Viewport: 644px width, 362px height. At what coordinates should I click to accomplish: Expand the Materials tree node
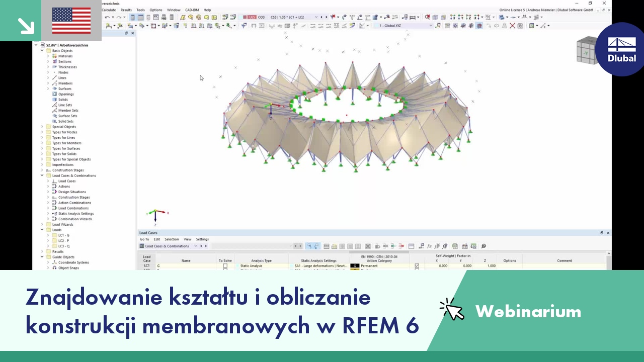pyautogui.click(x=48, y=56)
